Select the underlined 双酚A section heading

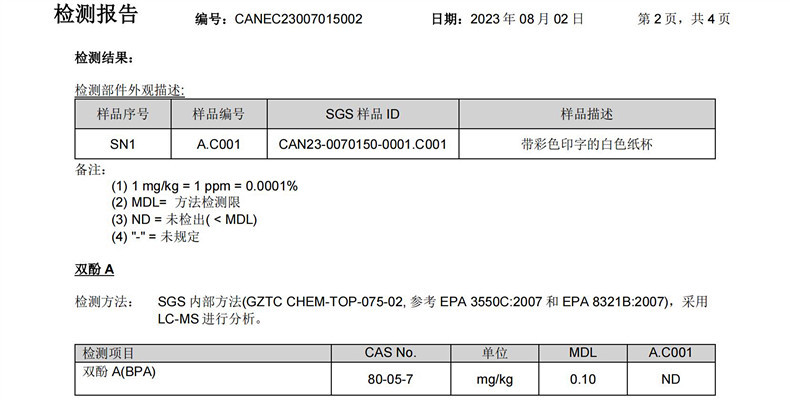(x=95, y=270)
